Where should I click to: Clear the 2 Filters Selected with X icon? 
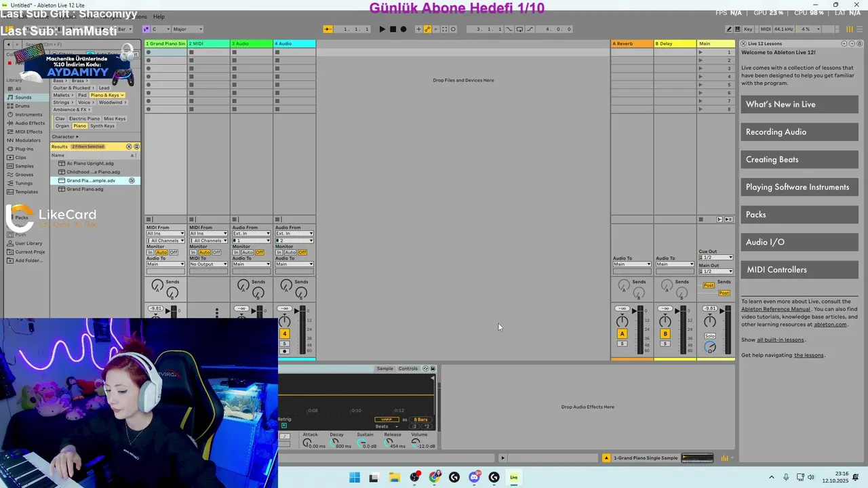click(129, 146)
